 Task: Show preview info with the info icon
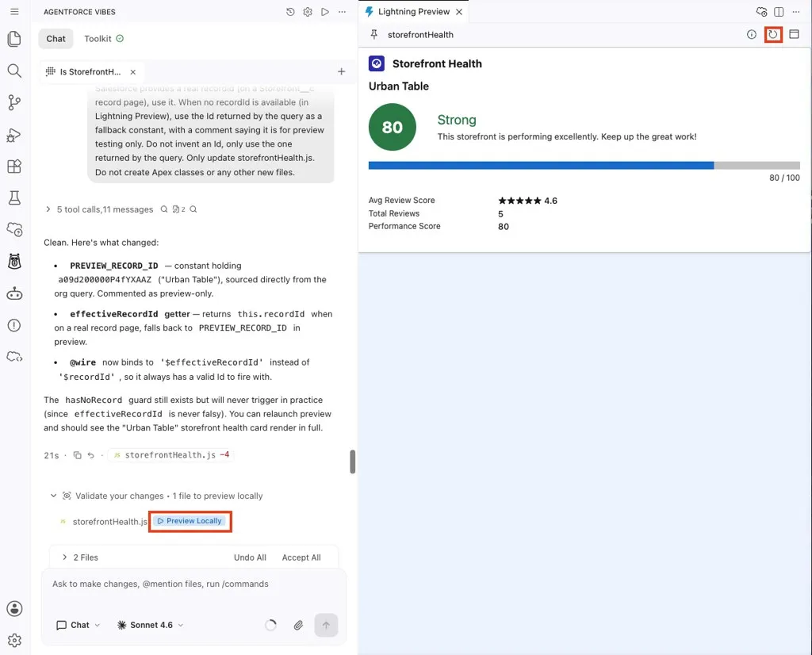[752, 34]
